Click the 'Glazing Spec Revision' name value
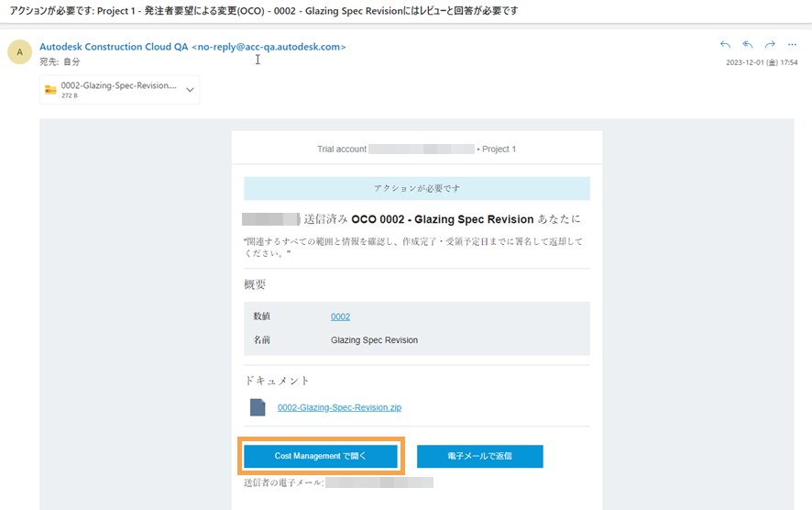The image size is (812, 510). pos(375,340)
